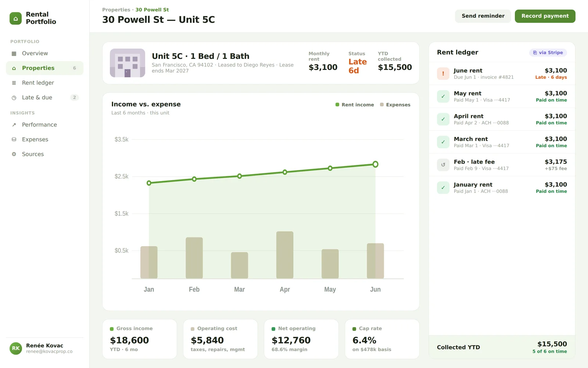Click the Operating cost $5,840 card
588x368 pixels.
220,339
